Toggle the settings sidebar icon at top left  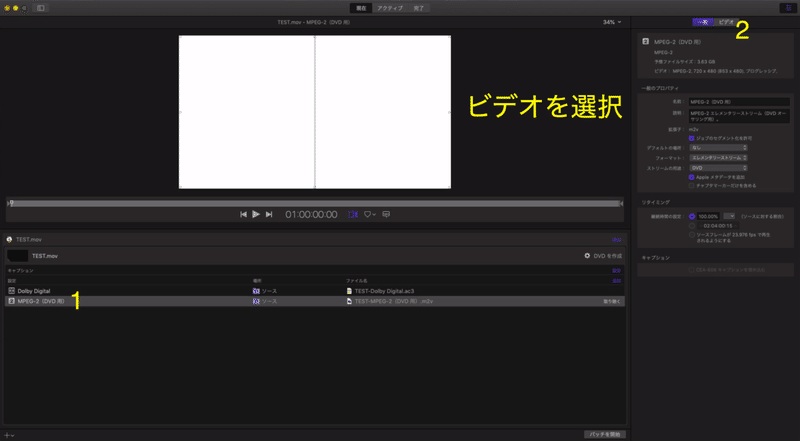click(x=41, y=8)
